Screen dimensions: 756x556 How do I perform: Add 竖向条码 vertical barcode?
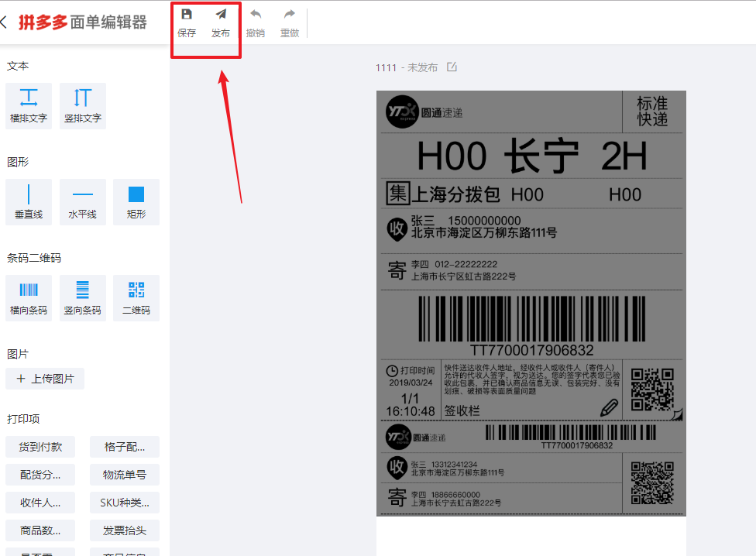click(x=83, y=298)
